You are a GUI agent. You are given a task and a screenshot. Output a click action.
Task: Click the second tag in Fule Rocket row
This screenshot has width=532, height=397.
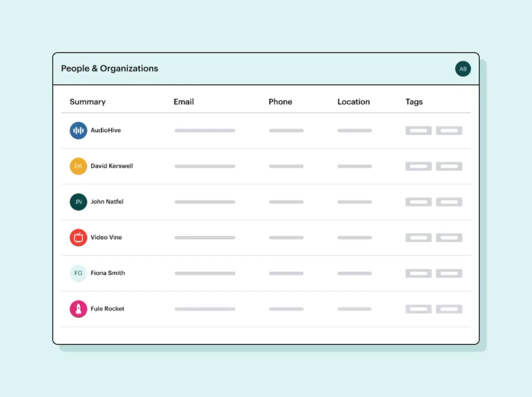tap(449, 309)
